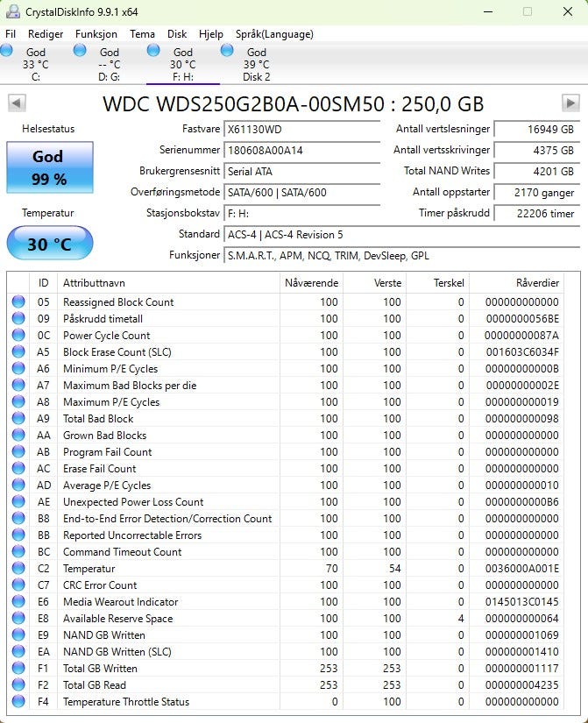Select the Disk 2 status orb

click(x=227, y=50)
